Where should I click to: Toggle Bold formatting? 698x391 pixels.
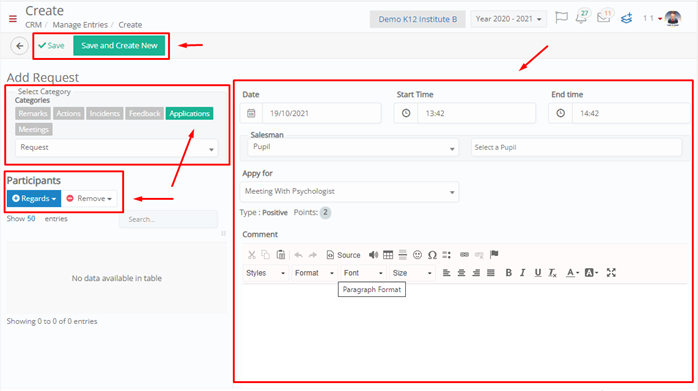508,273
